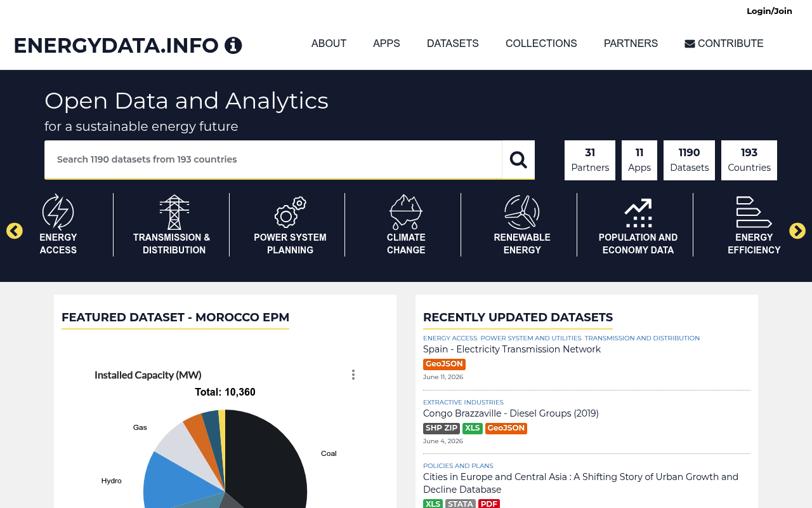
Task: Click the GeoJSON tag under Spain dataset
Action: [444, 364]
